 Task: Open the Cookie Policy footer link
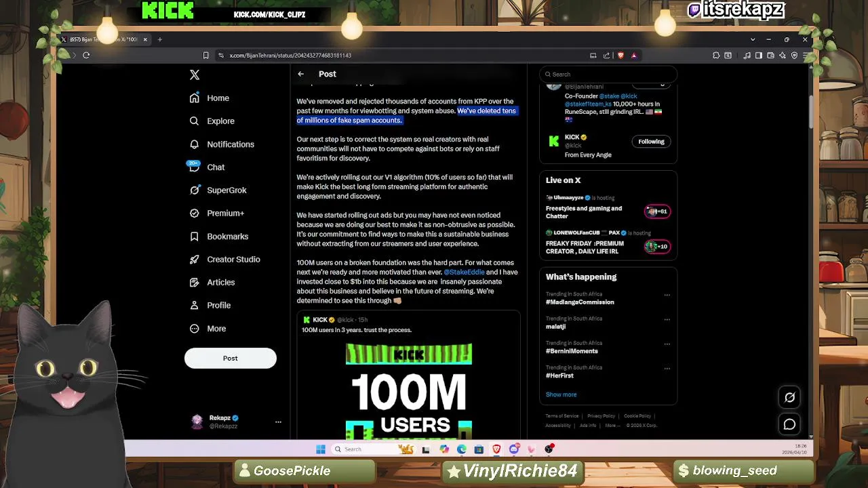tap(637, 416)
